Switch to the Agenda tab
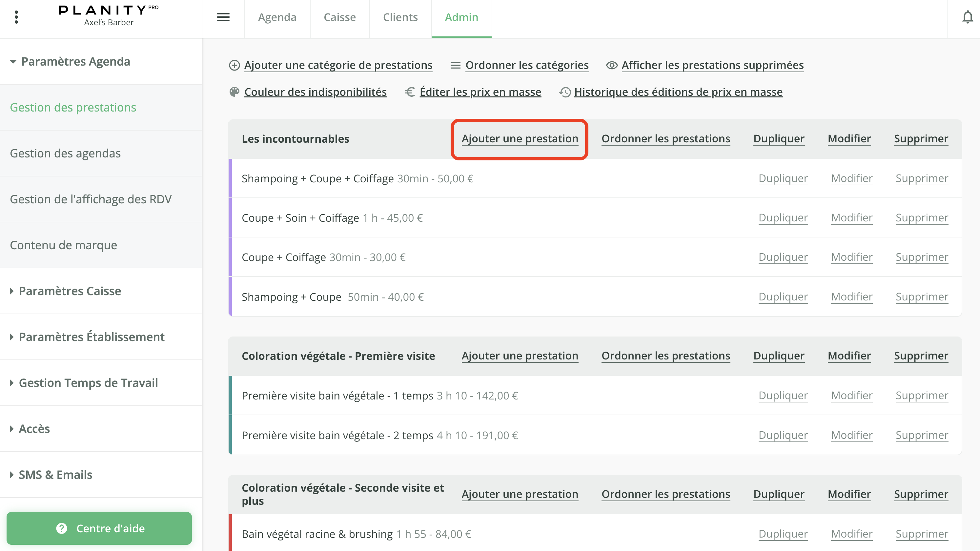The height and width of the screenshot is (551, 980). [x=277, y=17]
